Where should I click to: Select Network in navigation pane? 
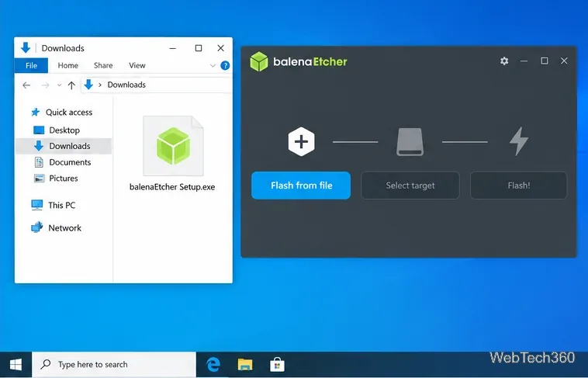[57, 228]
